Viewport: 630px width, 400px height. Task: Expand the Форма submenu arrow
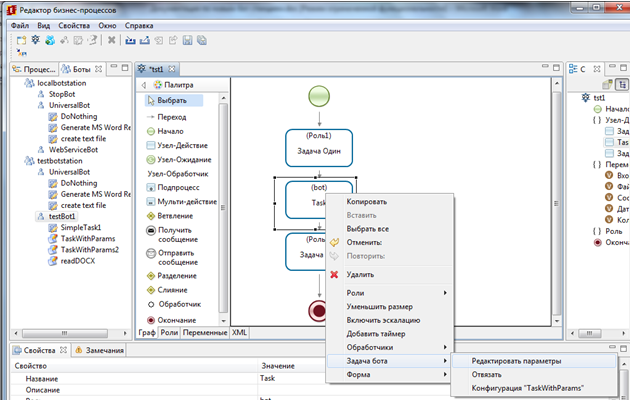coord(445,374)
